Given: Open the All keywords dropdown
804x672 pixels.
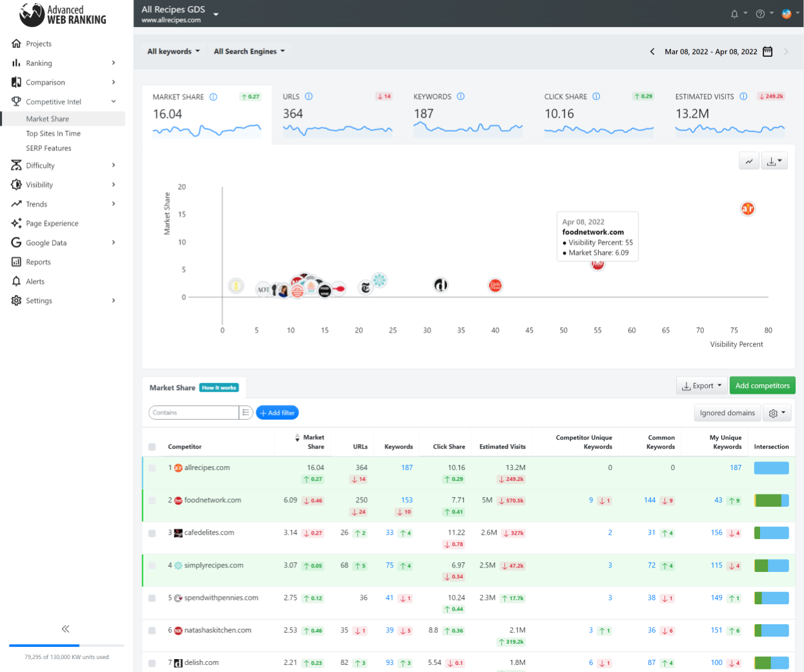Looking at the screenshot, I should (173, 52).
